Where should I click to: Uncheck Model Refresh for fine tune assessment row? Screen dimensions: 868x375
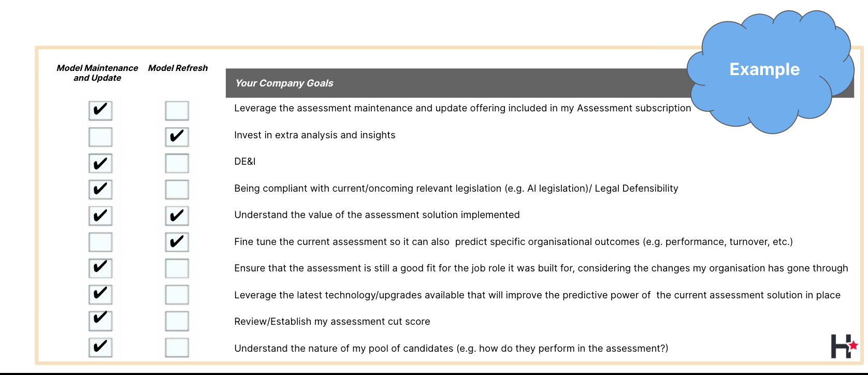click(x=177, y=242)
